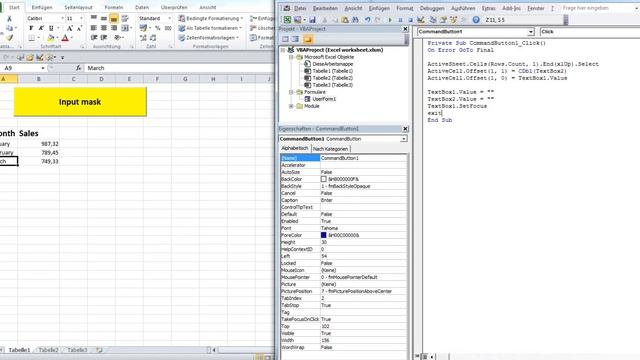This screenshot has height=360, width=640.
Task: Open the Extras menu in VBA editor
Action: [x=488, y=8]
